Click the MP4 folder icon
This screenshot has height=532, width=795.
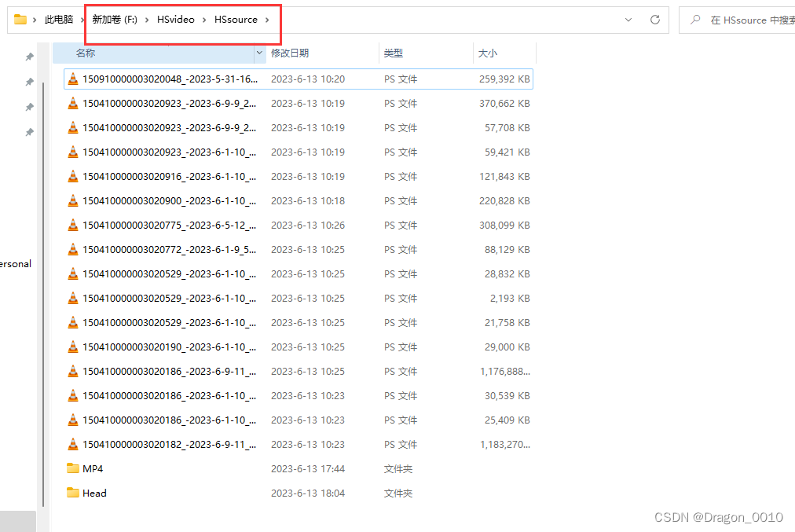73,468
